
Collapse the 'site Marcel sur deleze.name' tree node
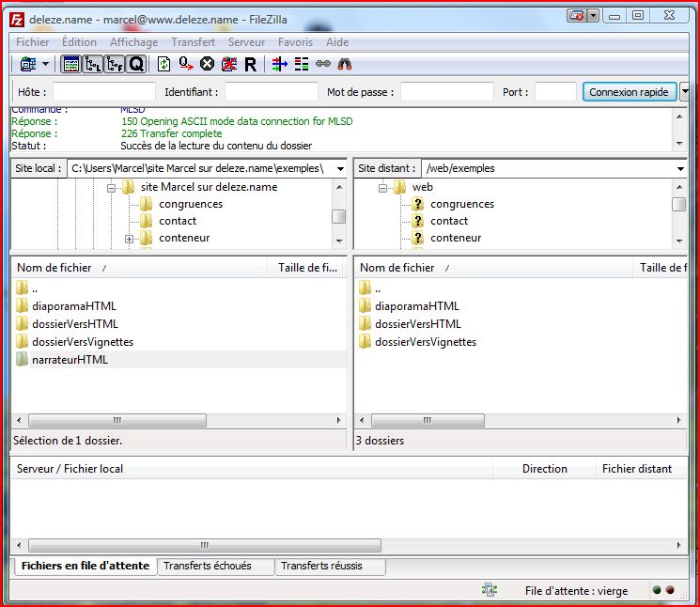(111, 188)
